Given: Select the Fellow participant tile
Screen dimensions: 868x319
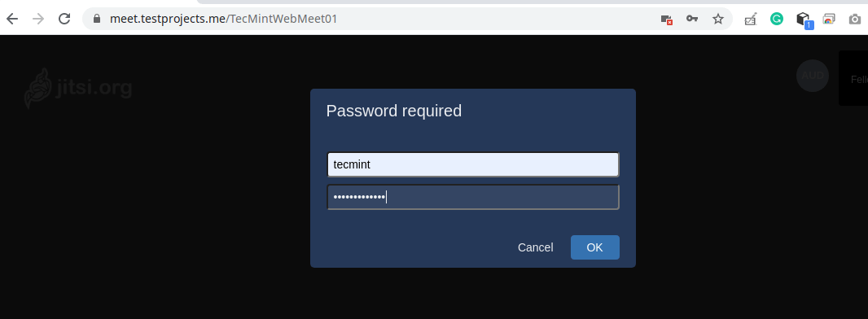Looking at the screenshot, I should point(853,78).
